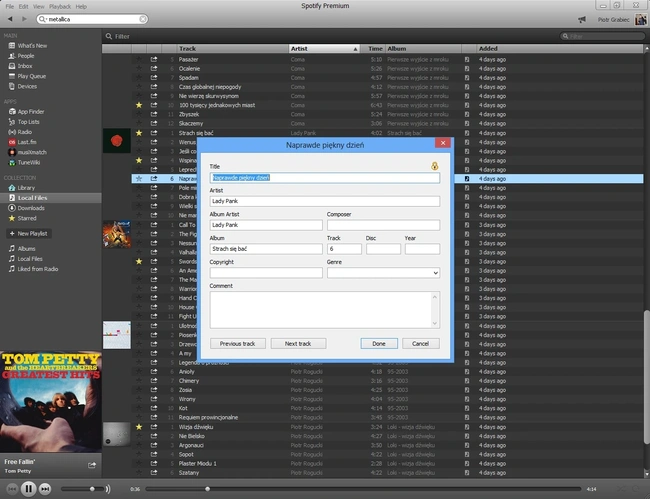
Task: Skip to next song
Action: point(45,489)
